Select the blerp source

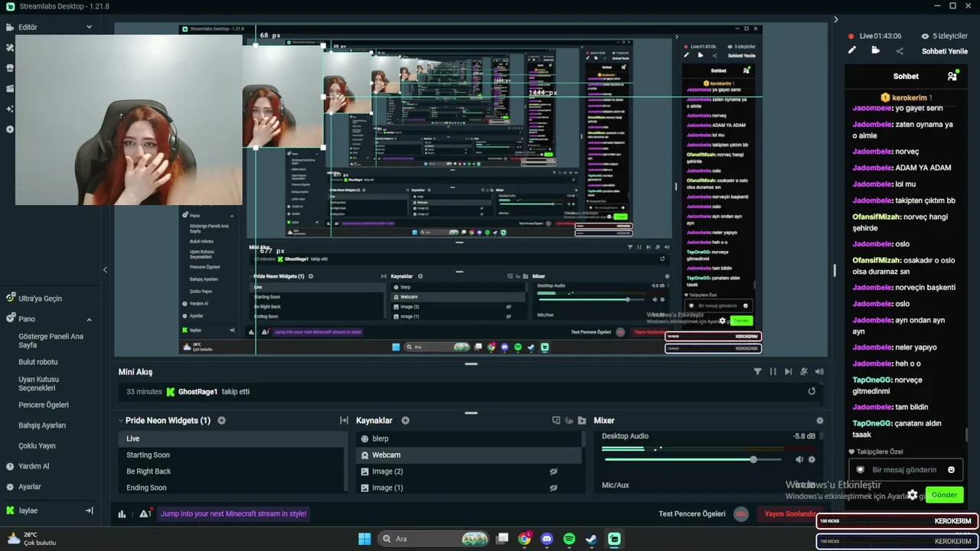click(x=469, y=439)
